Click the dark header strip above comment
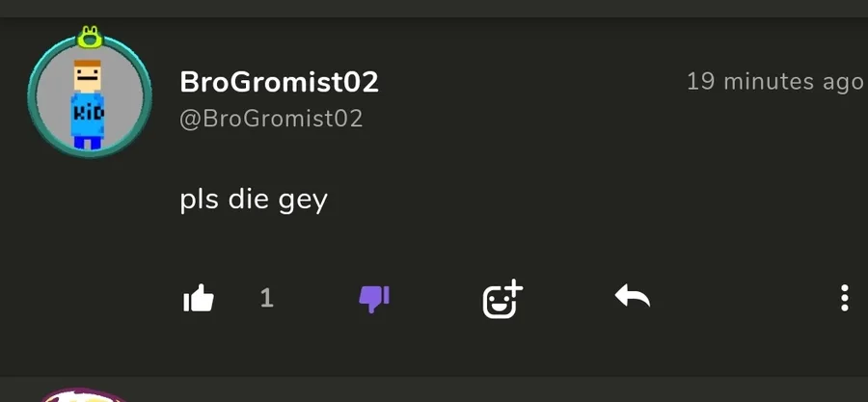 point(434,9)
